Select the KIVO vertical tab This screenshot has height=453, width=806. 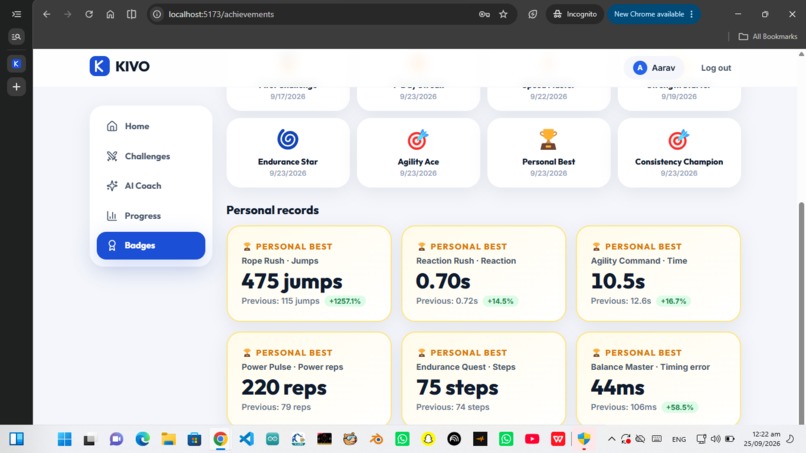pos(16,64)
